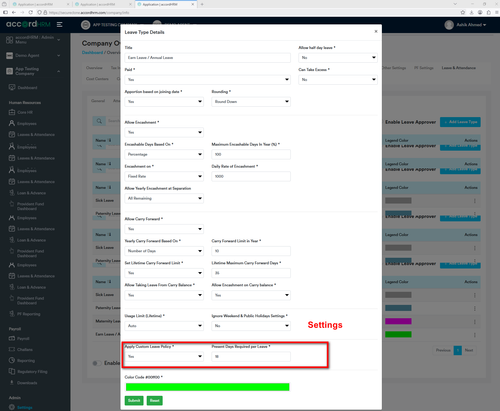Screen dimensions: 500x411
Task: Click the App Testing Company header icon
Action: (86, 25)
